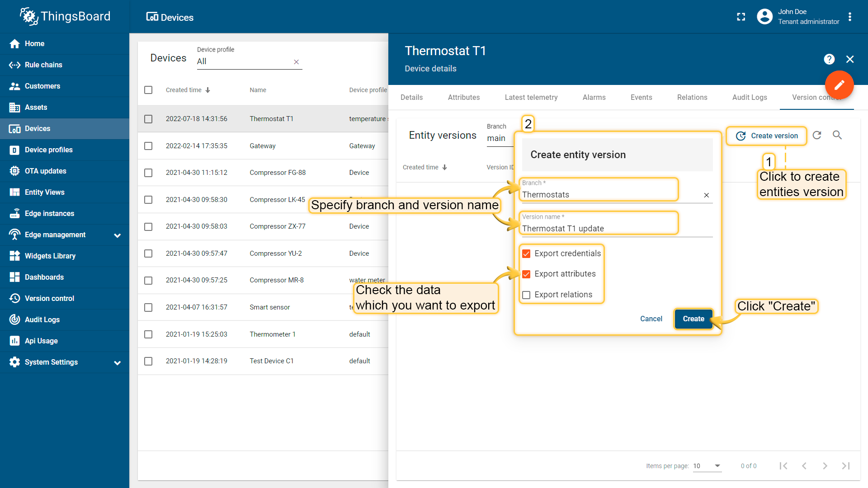Viewport: 868px width, 488px height.
Task: Enable Export relations checkbox
Action: point(526,295)
